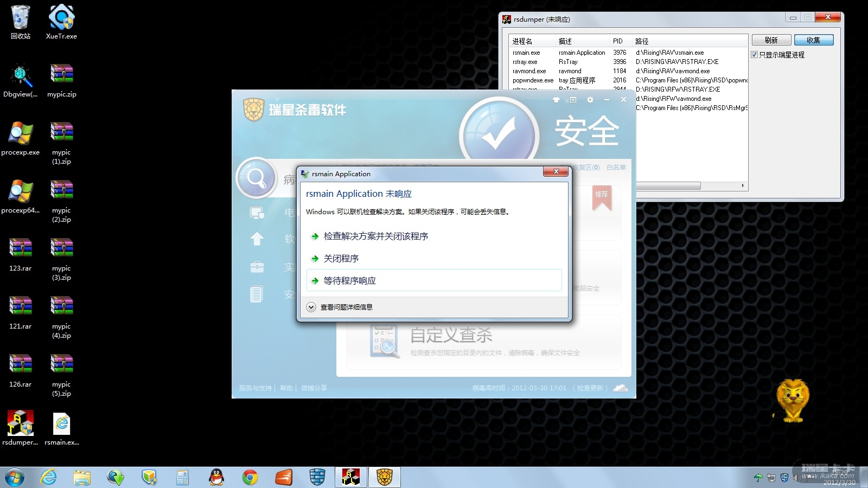The width and height of the screenshot is (868, 488).
Task: Click '检查更新' link in Rising footer
Action: (x=590, y=388)
